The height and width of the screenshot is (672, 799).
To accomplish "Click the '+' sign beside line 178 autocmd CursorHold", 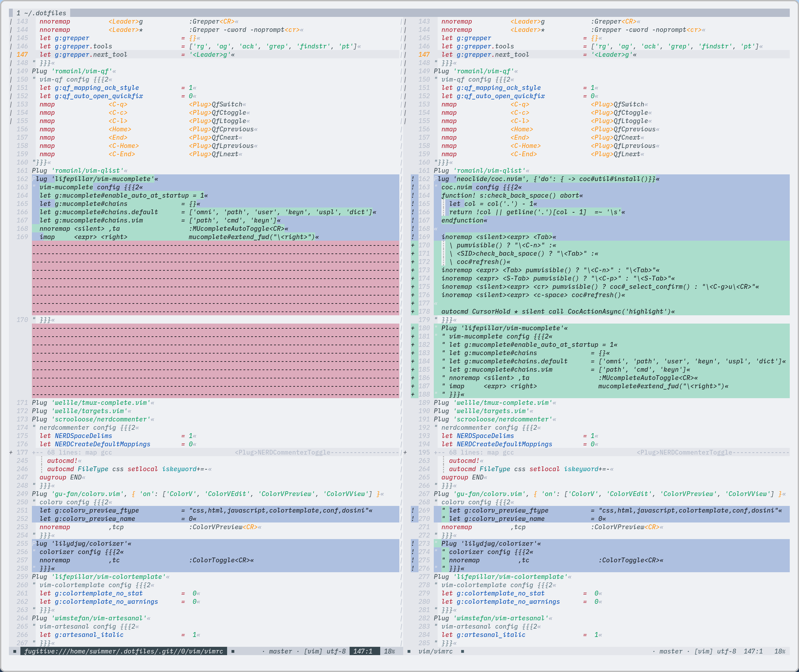I will point(412,312).
